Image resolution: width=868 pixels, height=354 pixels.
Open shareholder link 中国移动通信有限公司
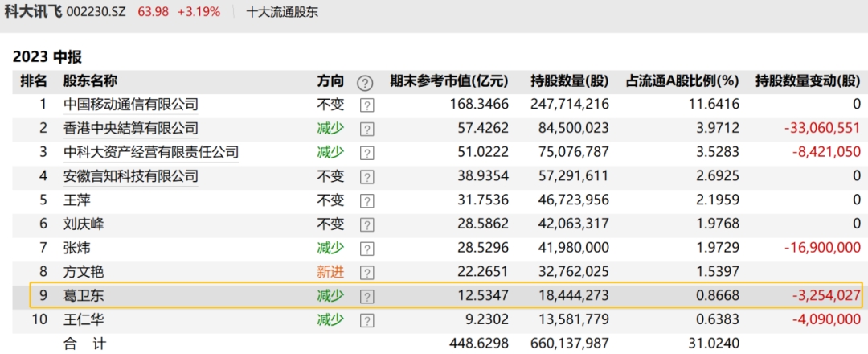(131, 104)
